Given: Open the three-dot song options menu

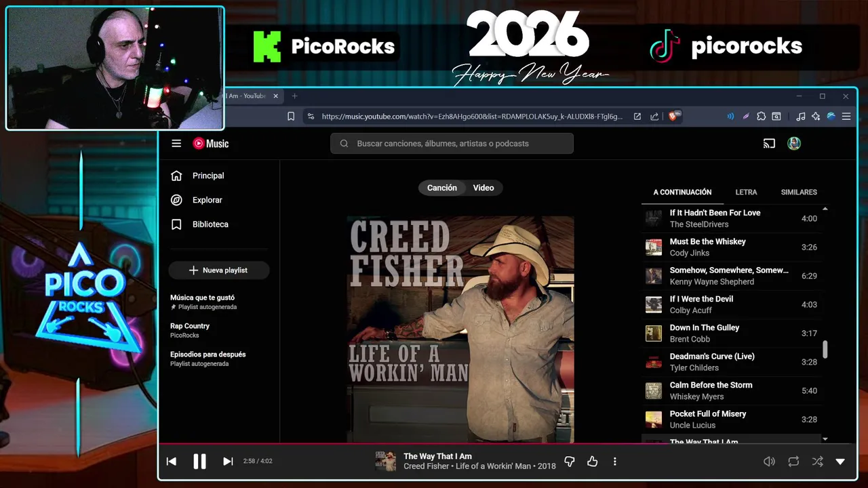Looking at the screenshot, I should 615,462.
